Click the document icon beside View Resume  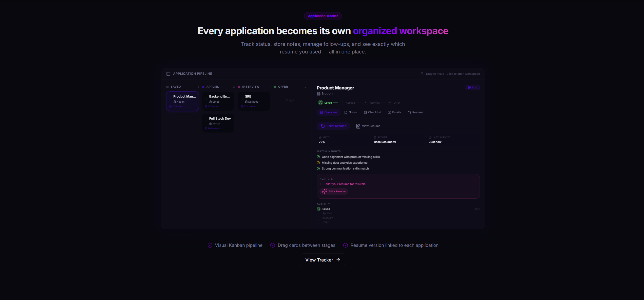pos(358,126)
